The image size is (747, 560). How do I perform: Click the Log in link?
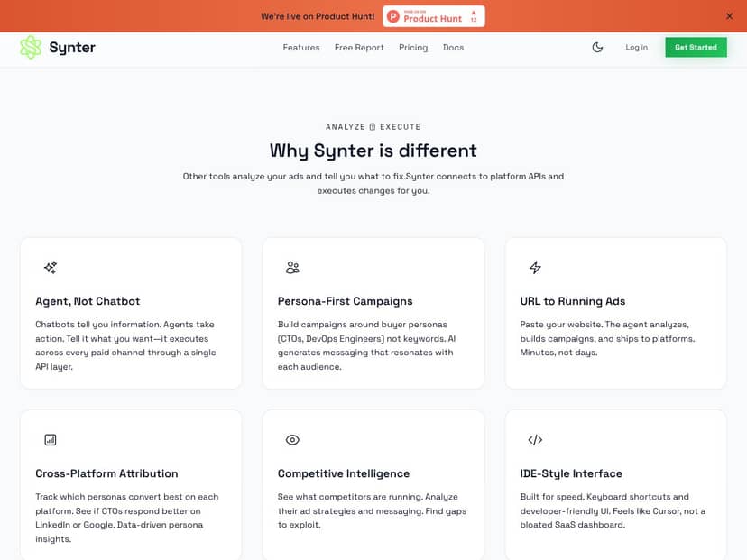[636, 47]
